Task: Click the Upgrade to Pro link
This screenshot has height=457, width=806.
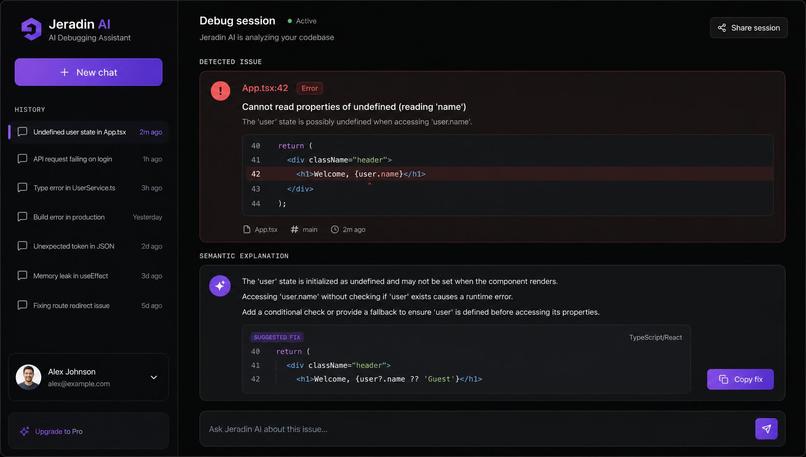Action: pyautogui.click(x=59, y=431)
